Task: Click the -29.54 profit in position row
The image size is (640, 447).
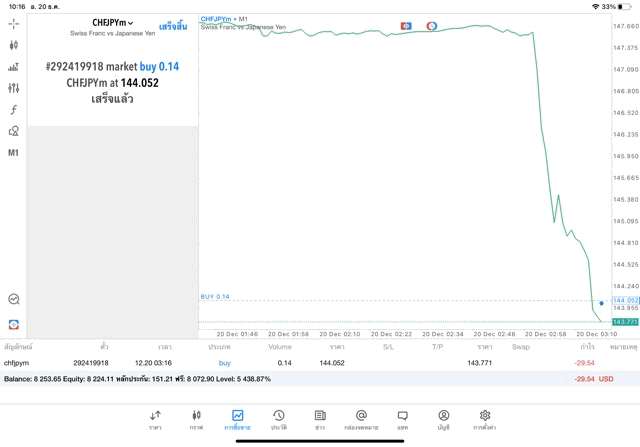Action: click(x=584, y=363)
